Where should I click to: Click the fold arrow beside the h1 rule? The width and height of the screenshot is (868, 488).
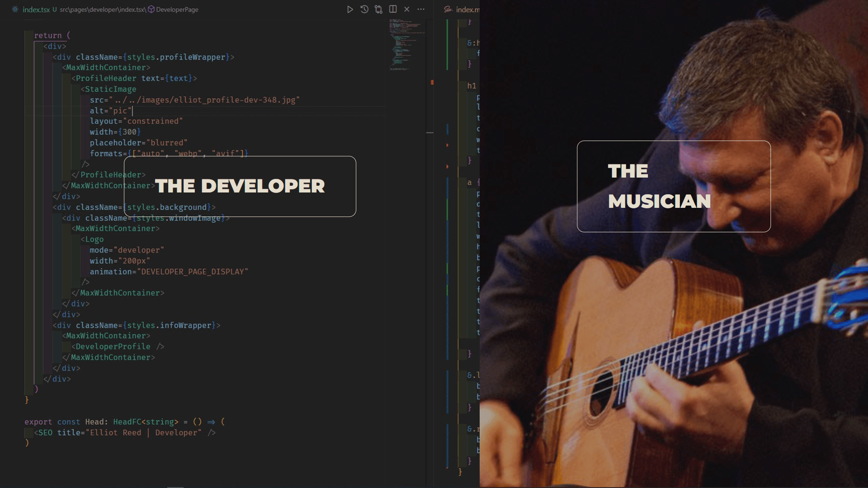point(448,145)
